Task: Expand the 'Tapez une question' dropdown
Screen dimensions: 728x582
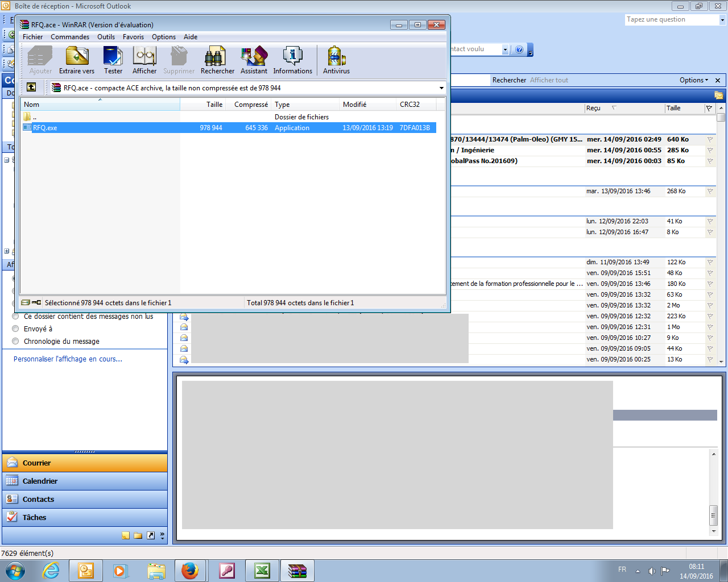Action: [722, 20]
